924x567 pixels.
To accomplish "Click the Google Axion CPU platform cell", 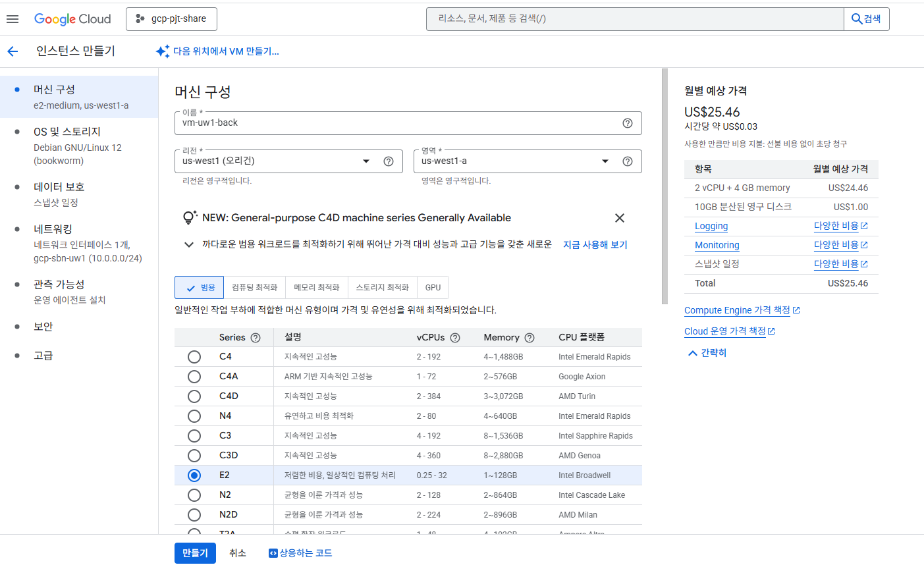I will click(582, 377).
